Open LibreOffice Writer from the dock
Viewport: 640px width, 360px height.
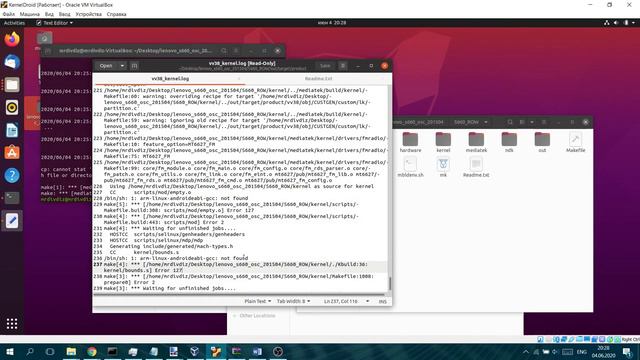(x=12, y=130)
